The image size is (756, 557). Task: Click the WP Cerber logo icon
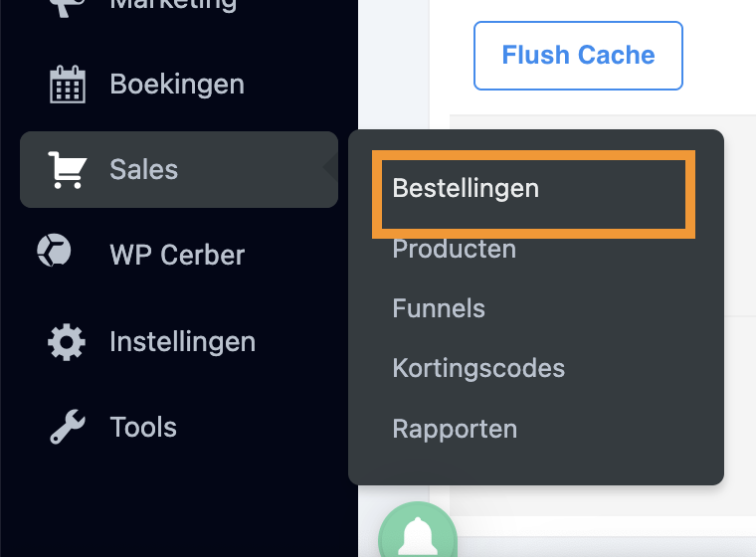54,251
